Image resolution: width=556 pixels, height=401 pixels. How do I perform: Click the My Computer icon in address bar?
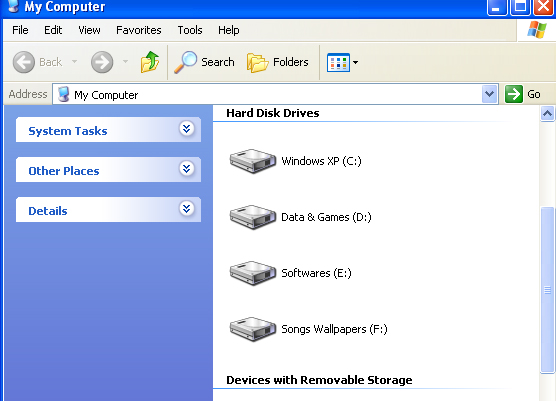click(x=64, y=94)
